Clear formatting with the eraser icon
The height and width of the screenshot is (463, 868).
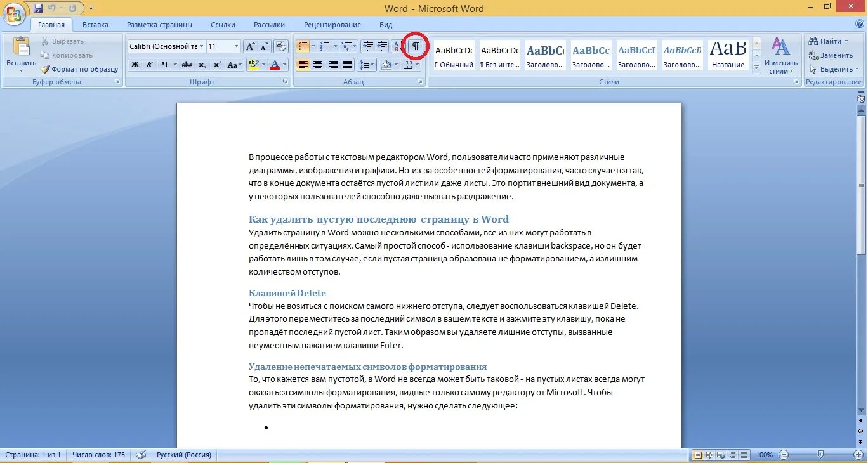point(282,46)
